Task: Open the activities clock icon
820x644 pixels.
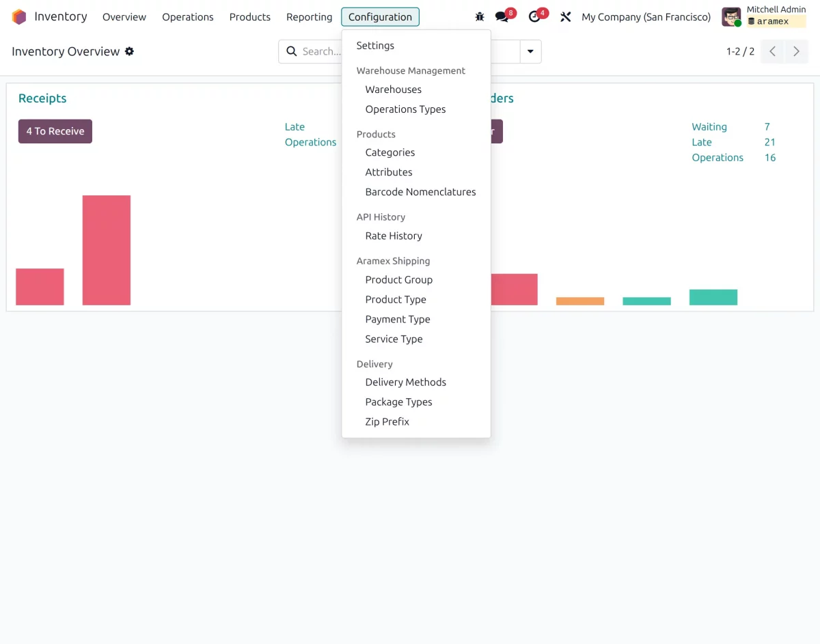Action: [534, 17]
